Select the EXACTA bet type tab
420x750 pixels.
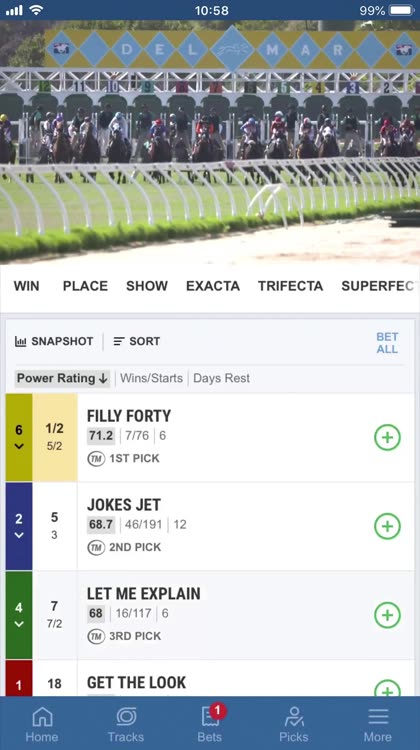point(213,286)
